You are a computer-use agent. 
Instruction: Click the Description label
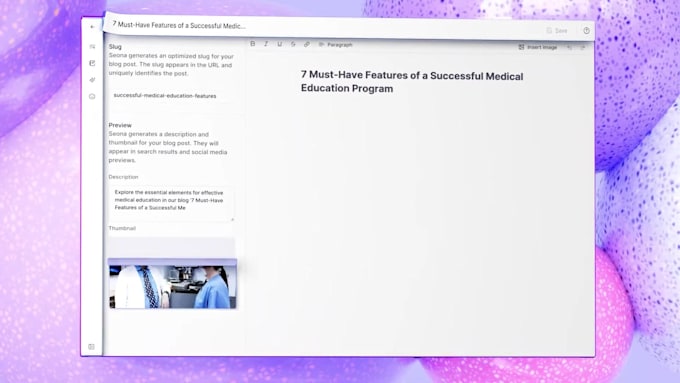(x=124, y=177)
